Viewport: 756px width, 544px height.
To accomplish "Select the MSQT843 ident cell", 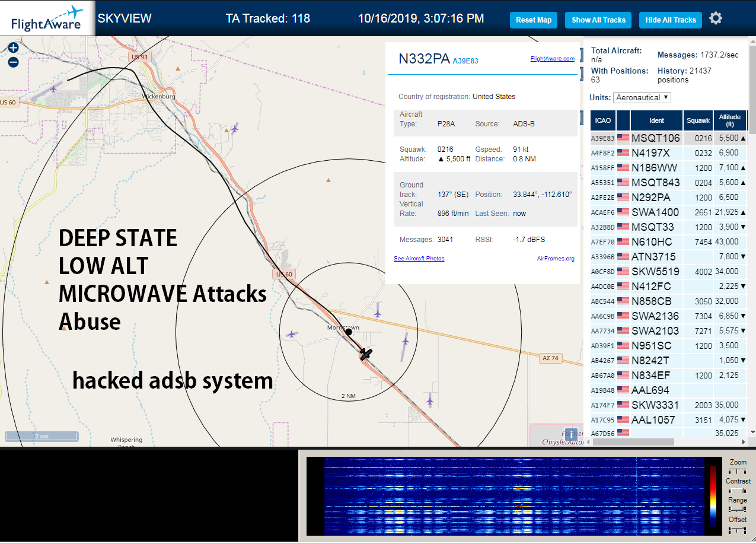I will (656, 183).
